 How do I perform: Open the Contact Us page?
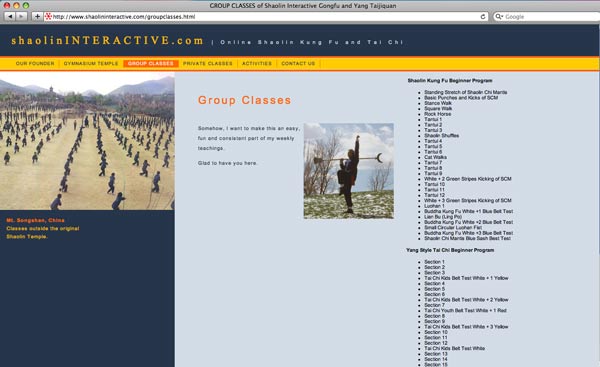[x=298, y=64]
